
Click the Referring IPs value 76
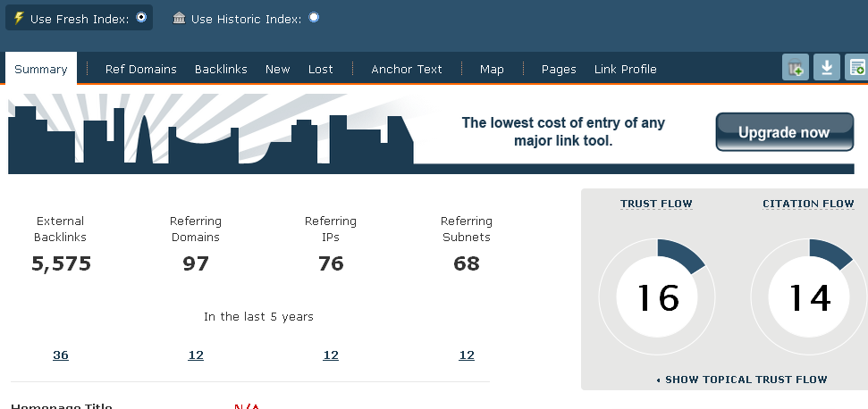pyautogui.click(x=331, y=263)
